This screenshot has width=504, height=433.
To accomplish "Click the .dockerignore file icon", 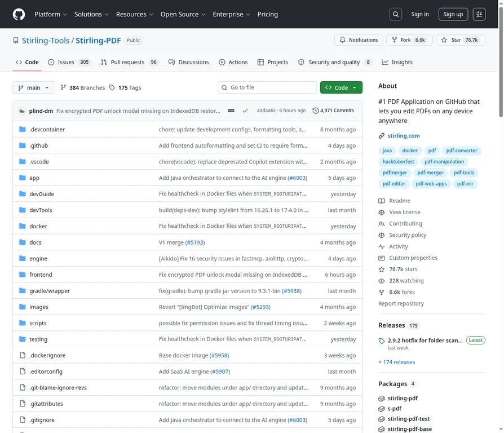I will (x=23, y=355).
